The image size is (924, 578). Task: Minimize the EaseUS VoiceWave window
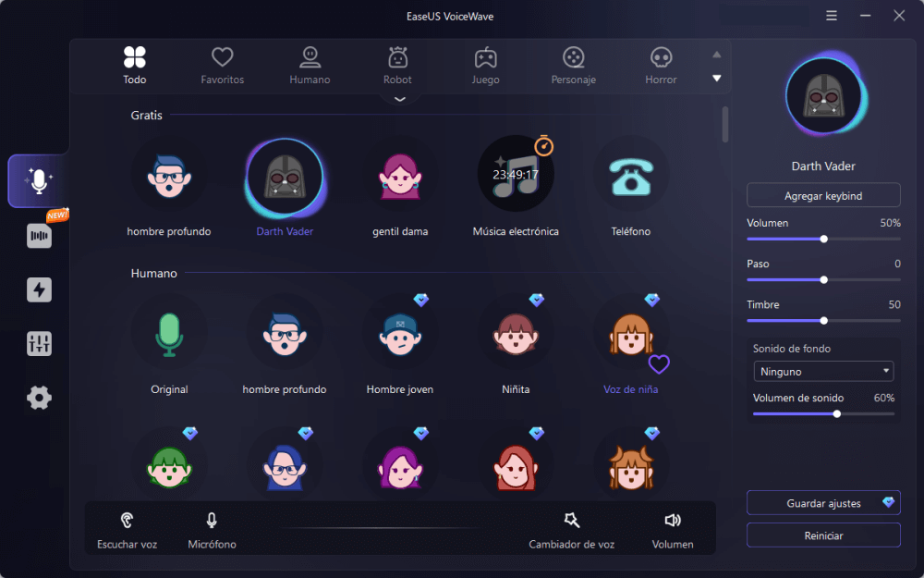tap(865, 16)
